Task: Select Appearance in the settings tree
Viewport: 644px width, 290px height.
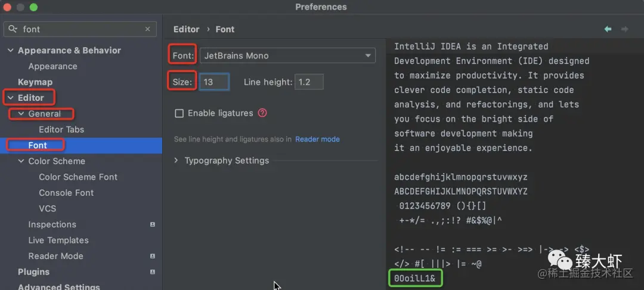Action: click(x=52, y=66)
